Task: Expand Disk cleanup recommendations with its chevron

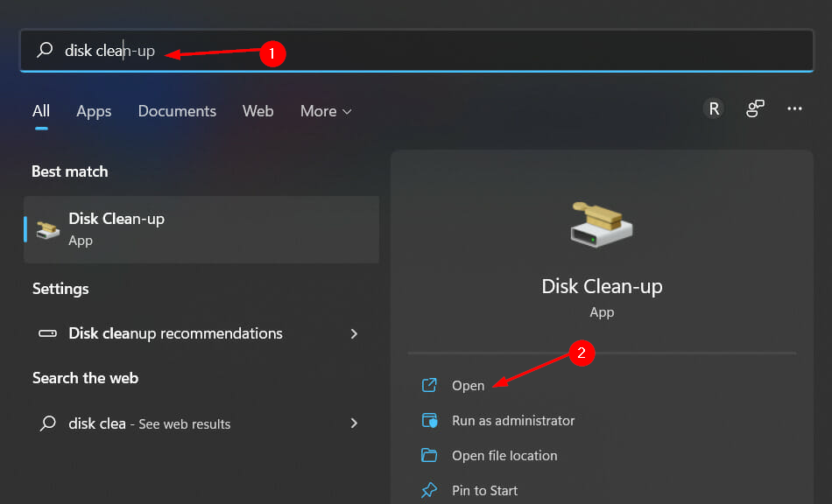Action: coord(354,333)
